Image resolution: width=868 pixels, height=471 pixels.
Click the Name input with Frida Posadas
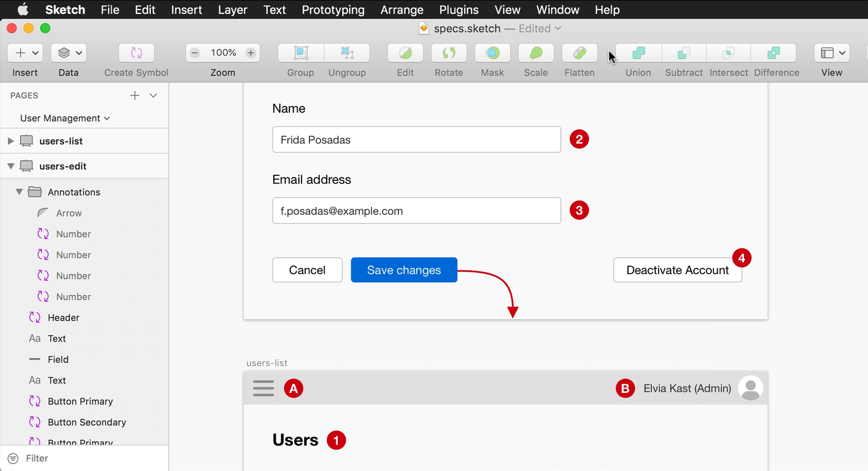[417, 140]
